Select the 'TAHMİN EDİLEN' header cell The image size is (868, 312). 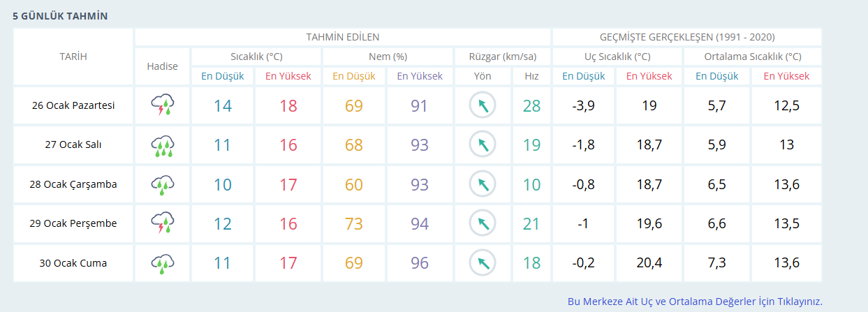point(343,37)
